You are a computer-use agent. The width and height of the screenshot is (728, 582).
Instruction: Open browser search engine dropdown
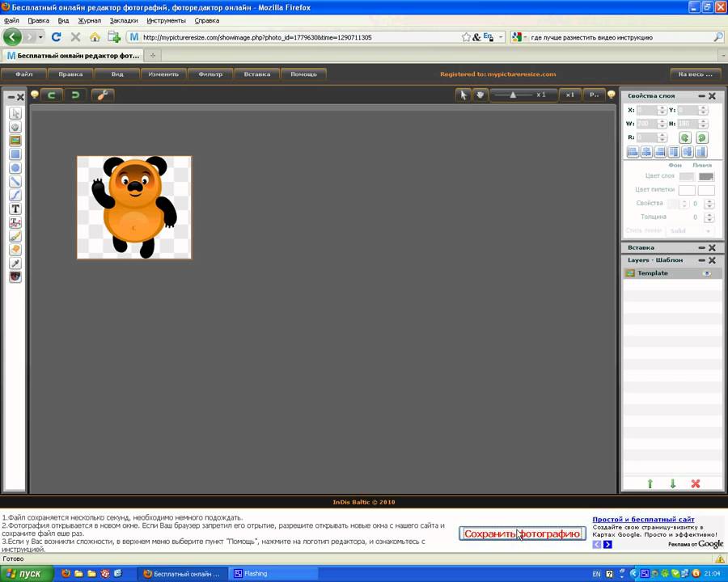coord(519,37)
